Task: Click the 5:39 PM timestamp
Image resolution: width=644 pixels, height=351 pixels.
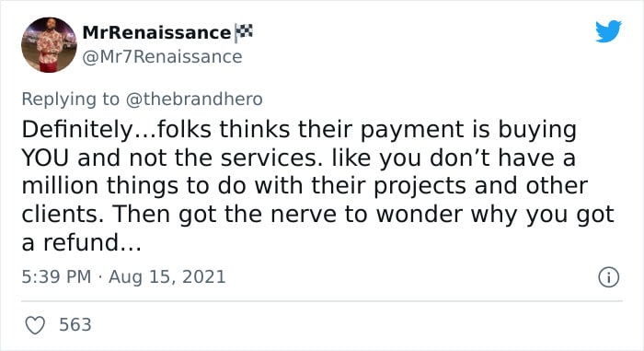Action: [x=56, y=276]
